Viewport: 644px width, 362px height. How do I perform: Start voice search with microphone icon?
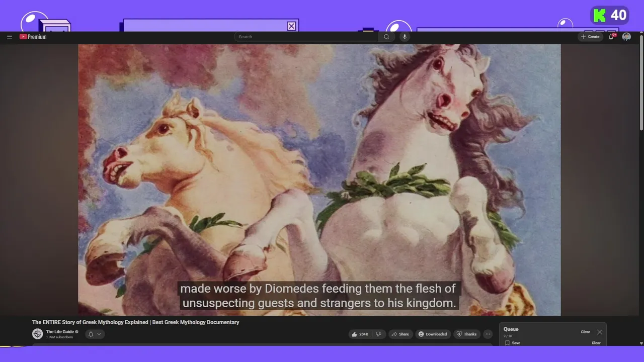click(404, 37)
